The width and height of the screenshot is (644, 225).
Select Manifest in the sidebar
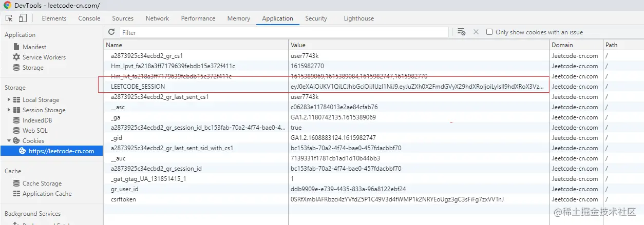pos(34,47)
